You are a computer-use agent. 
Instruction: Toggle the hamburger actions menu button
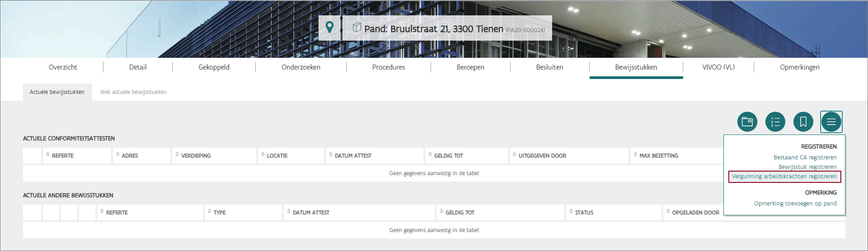[831, 122]
